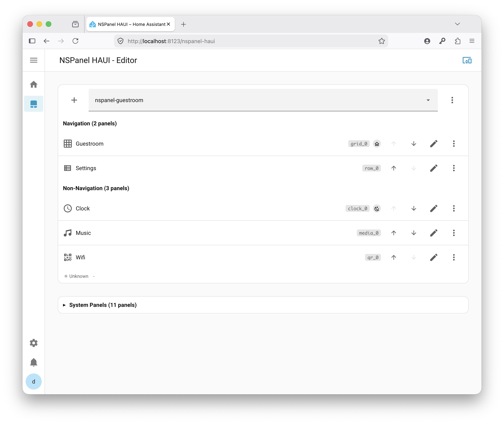Screen dimensions: 504x424
Task: Open a new browser tab
Action: pos(183,24)
